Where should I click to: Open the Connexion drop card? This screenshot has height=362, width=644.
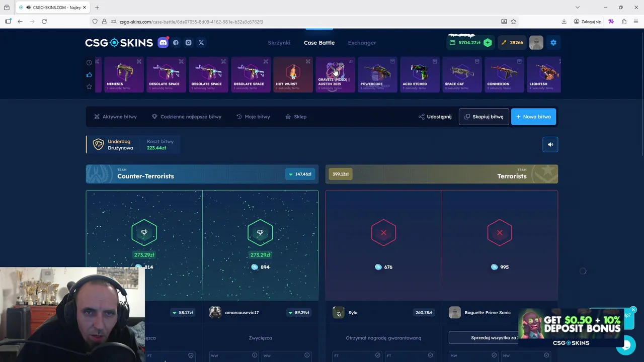(x=504, y=74)
